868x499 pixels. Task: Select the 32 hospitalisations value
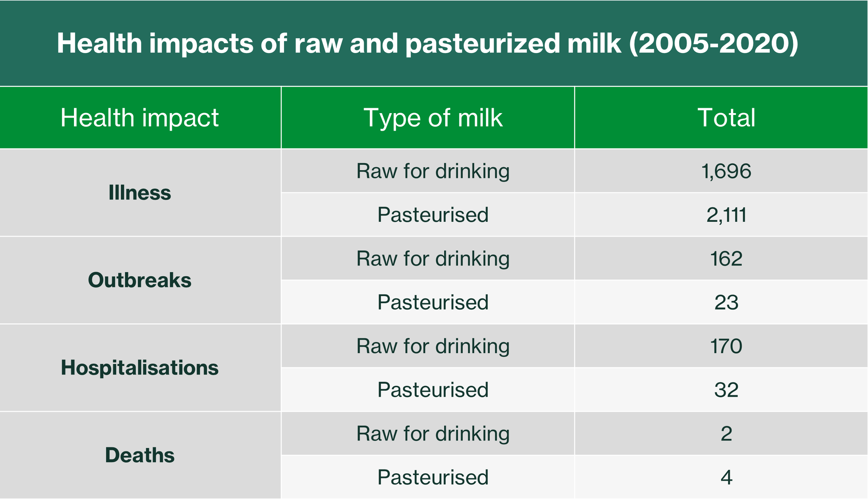(721, 390)
